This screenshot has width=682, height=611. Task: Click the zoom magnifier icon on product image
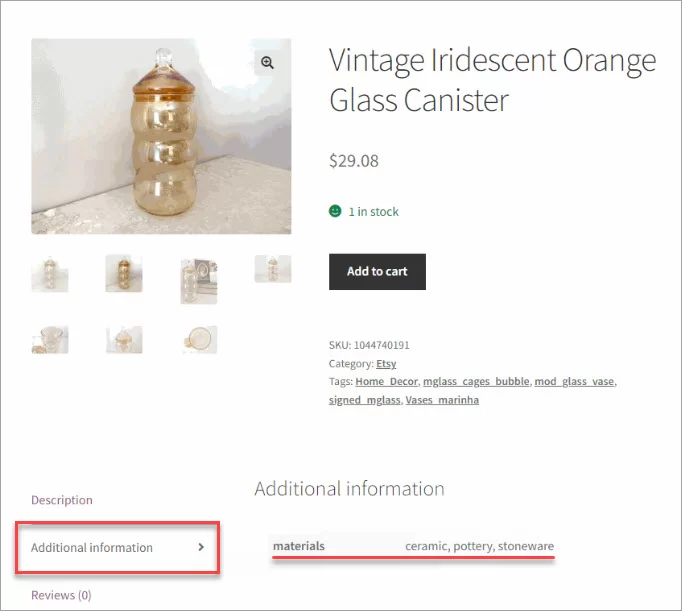click(267, 62)
